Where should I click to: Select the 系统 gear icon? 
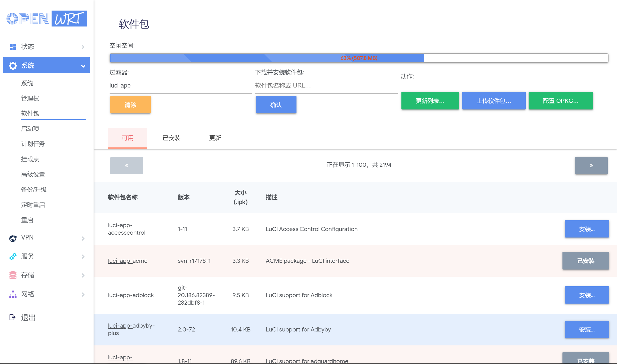tap(13, 65)
